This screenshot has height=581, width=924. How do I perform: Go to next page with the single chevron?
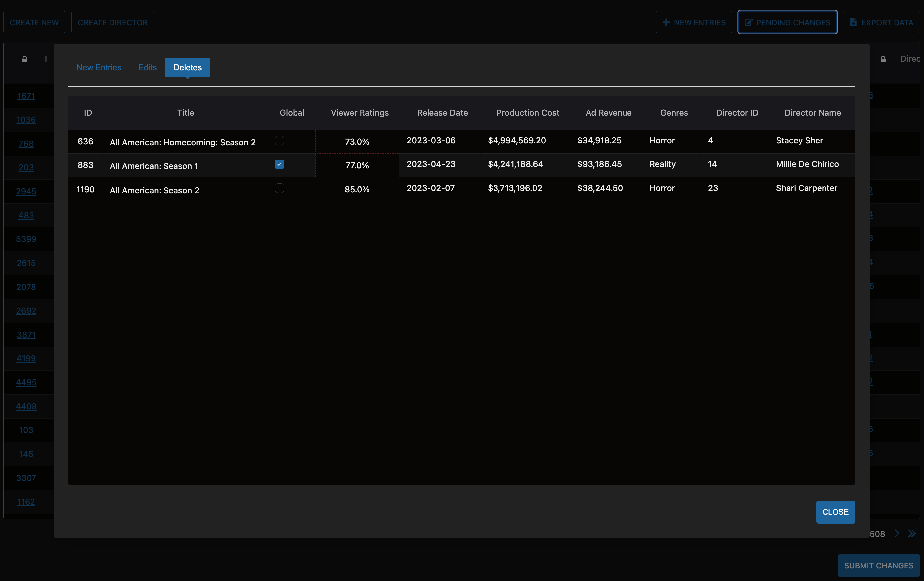[x=897, y=534]
